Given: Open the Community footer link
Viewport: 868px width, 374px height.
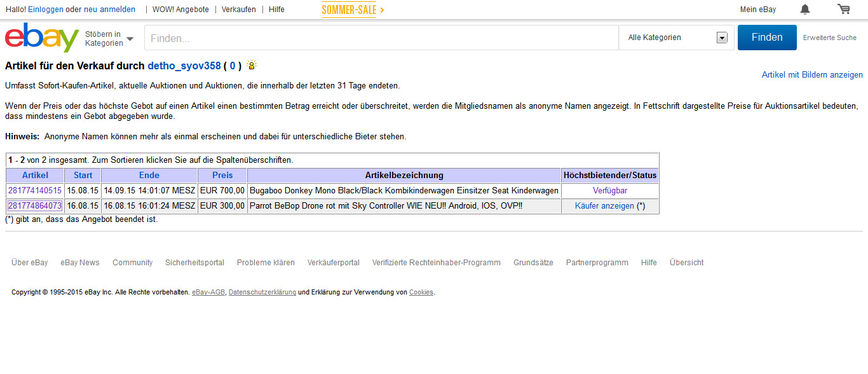Looking at the screenshot, I should [x=133, y=263].
